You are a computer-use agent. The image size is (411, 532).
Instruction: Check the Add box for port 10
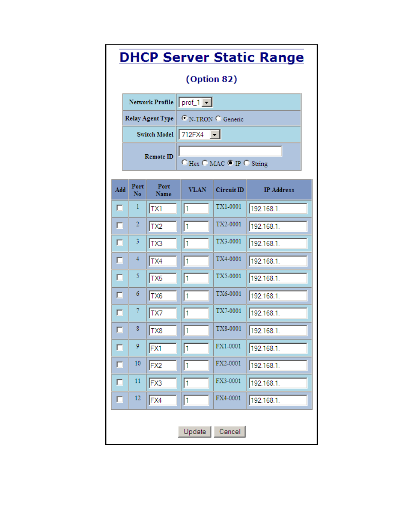(x=120, y=365)
